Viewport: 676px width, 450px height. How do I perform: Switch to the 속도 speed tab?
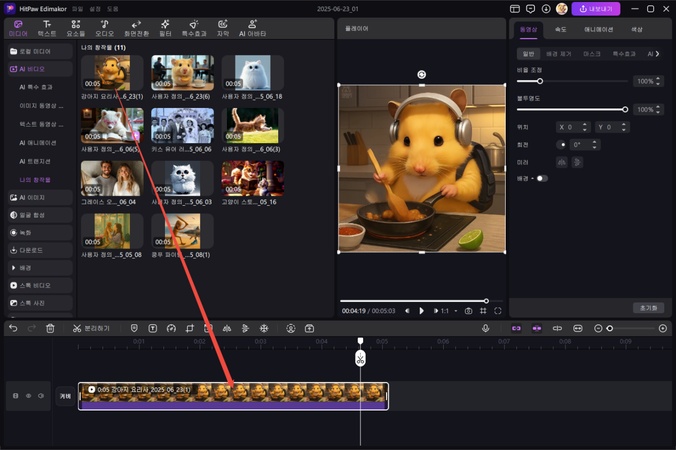560,29
